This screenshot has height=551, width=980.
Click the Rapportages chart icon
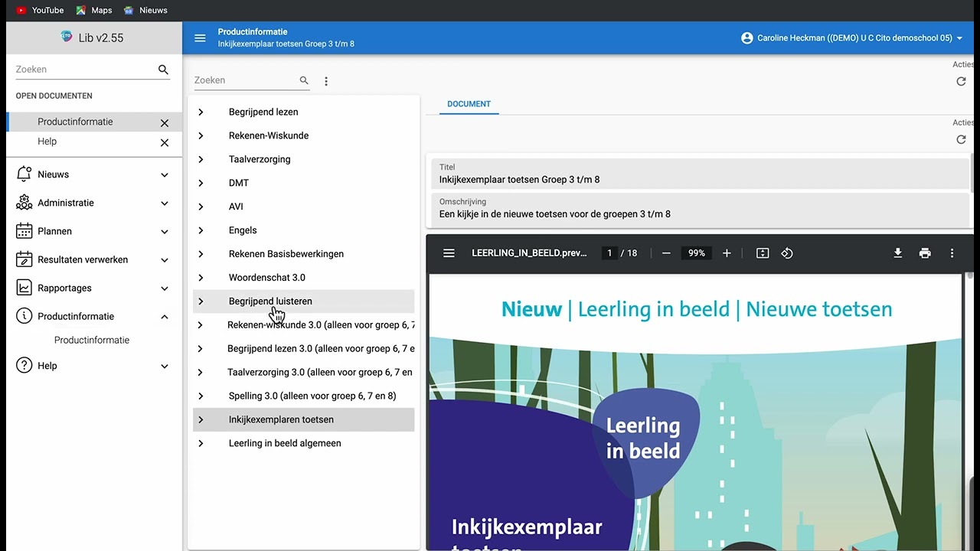[24, 288]
